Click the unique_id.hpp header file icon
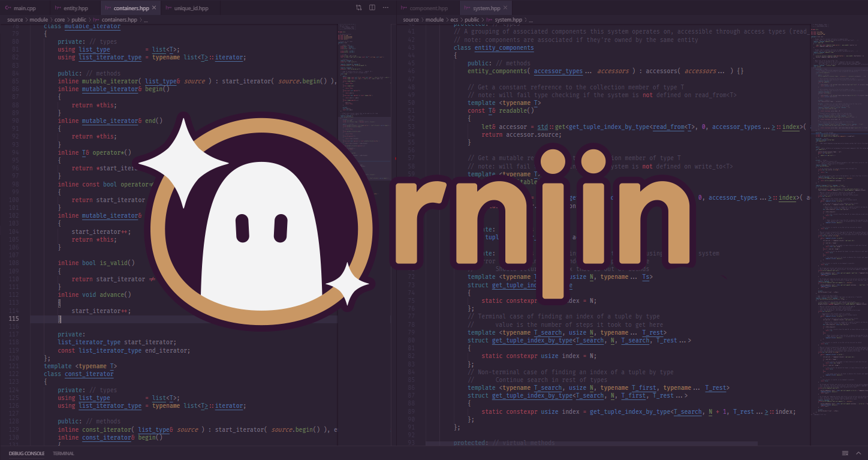Viewport: 868px width, 460px height. [169, 8]
